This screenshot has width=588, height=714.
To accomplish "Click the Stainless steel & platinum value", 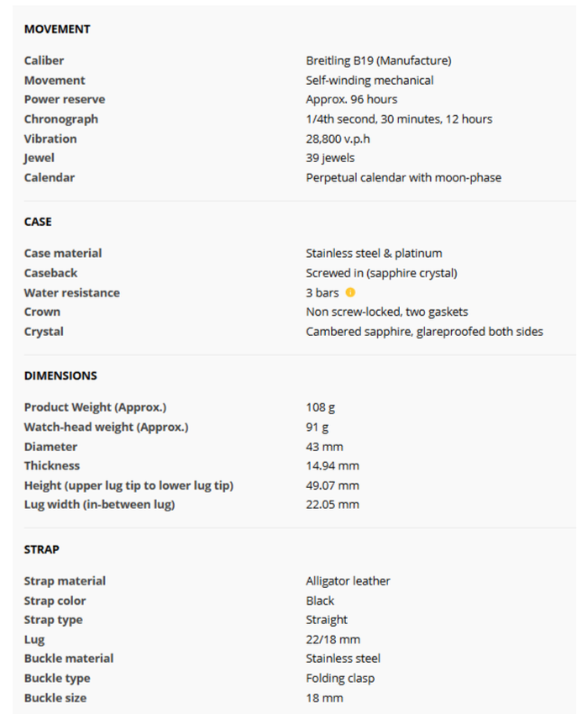I will 374,253.
